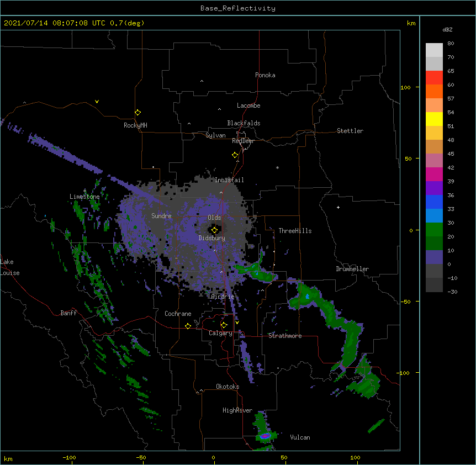
Task: Click the Okotoks town label
Action: point(228,387)
